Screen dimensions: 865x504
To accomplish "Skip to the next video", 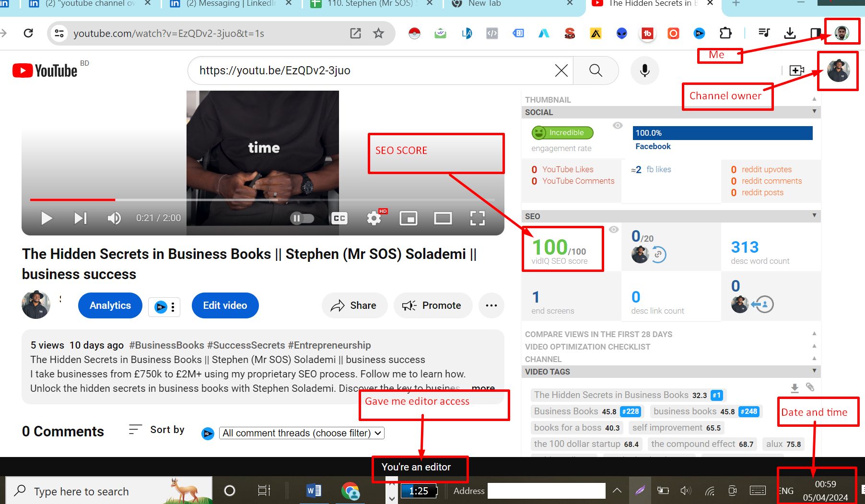I will click(x=81, y=218).
